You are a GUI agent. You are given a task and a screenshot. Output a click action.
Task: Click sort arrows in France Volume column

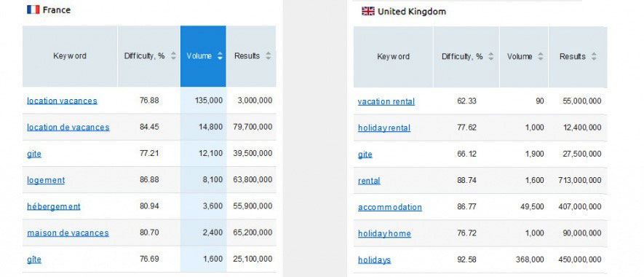pos(220,56)
